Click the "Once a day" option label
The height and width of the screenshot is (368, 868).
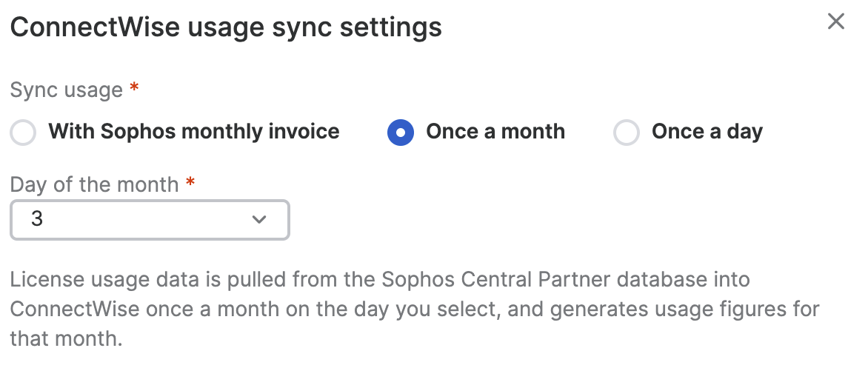click(x=707, y=132)
